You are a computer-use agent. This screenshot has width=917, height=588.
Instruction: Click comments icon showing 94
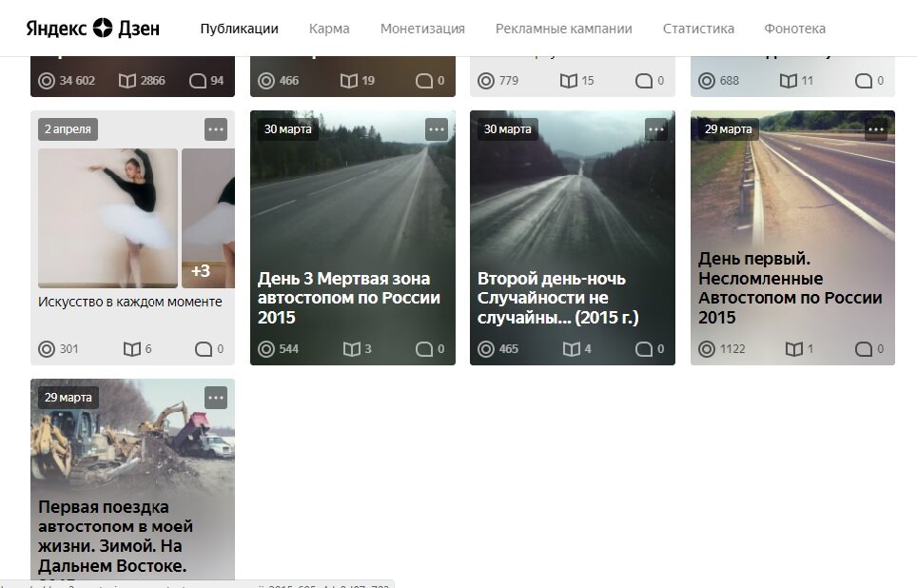coord(198,81)
